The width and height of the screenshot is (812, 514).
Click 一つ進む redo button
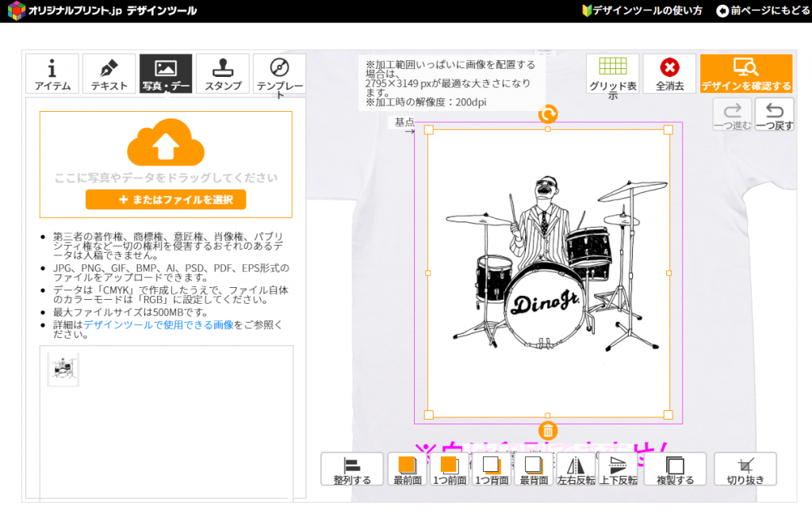coord(732,114)
